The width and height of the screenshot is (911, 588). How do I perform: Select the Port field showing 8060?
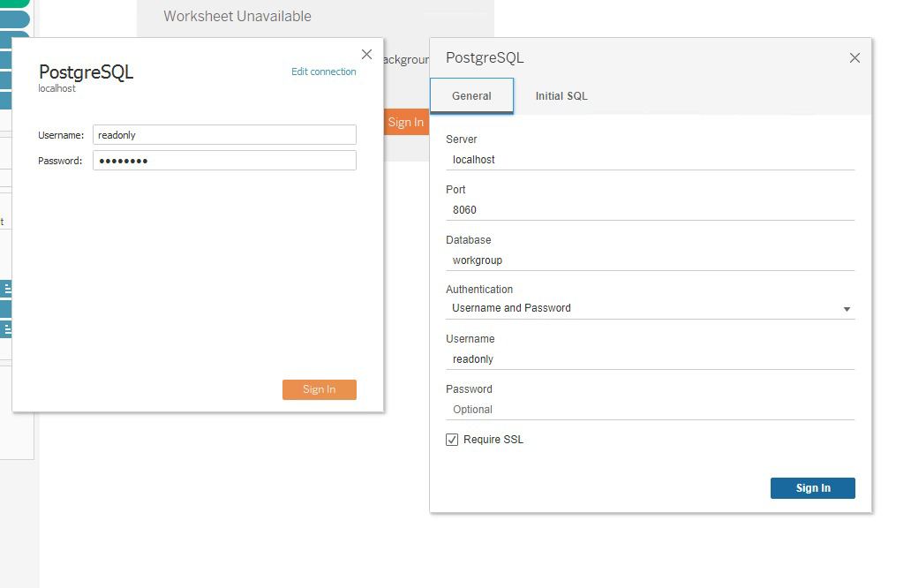tap(650, 210)
